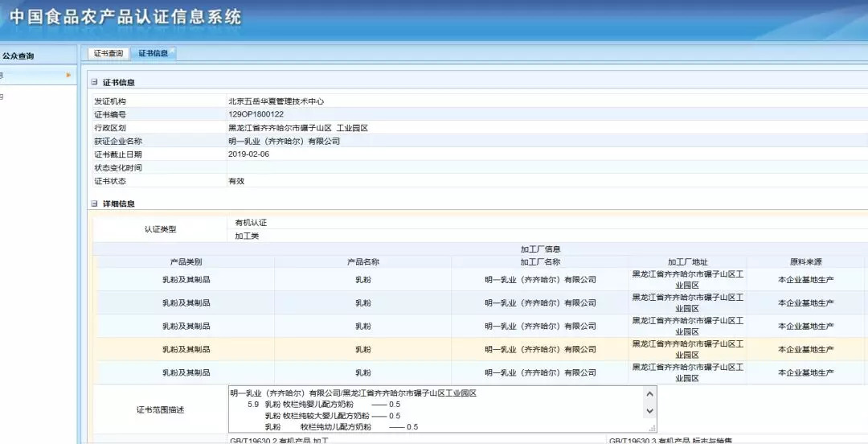Switch to the 证书查询 tab

point(108,54)
